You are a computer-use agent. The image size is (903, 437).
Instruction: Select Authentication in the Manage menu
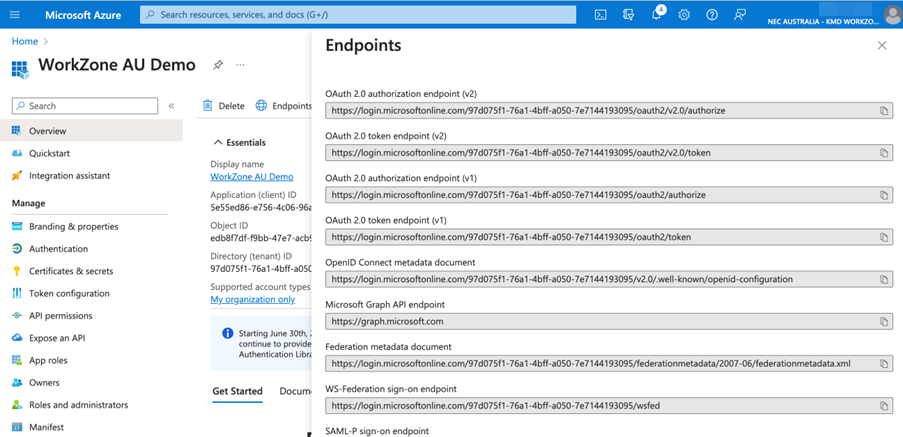click(x=58, y=249)
